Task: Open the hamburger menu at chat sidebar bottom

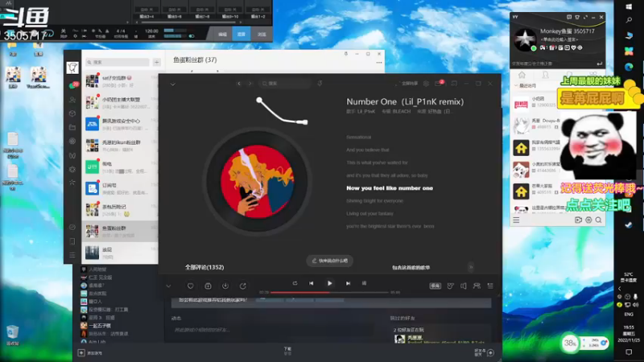Action: click(x=72, y=255)
